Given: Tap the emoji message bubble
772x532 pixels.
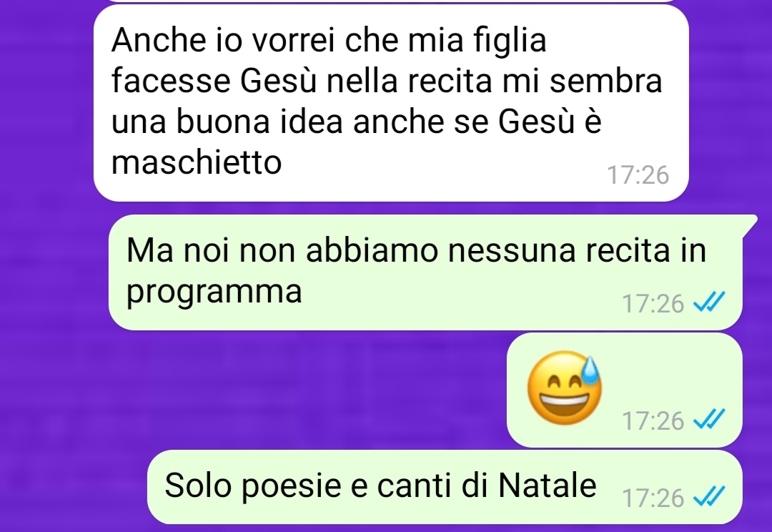Looking at the screenshot, I should coord(624,390).
